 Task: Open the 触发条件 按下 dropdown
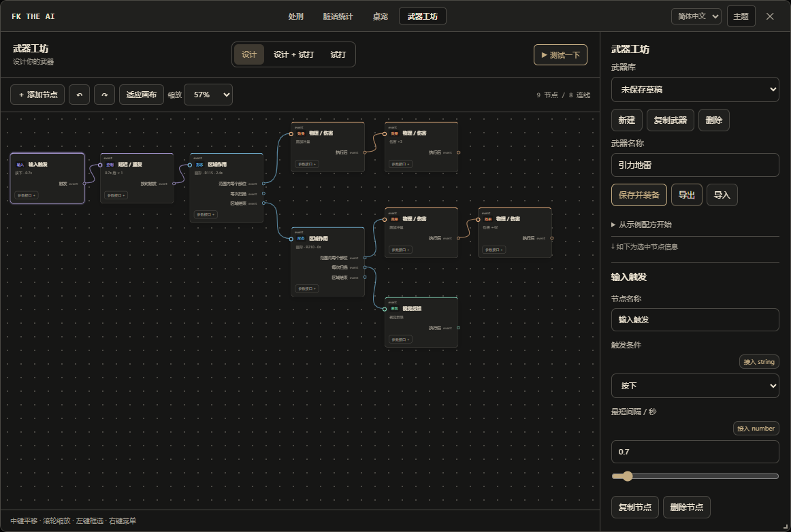click(694, 386)
